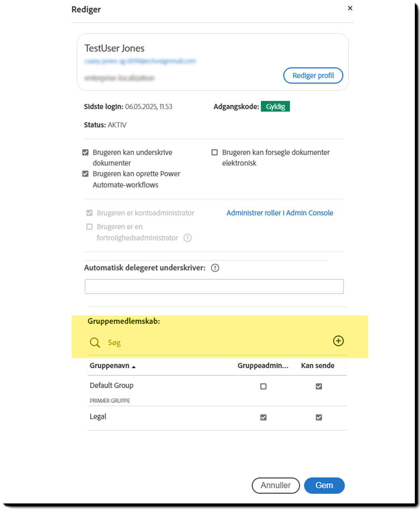
Task: Click the Gem button
Action: (x=324, y=485)
